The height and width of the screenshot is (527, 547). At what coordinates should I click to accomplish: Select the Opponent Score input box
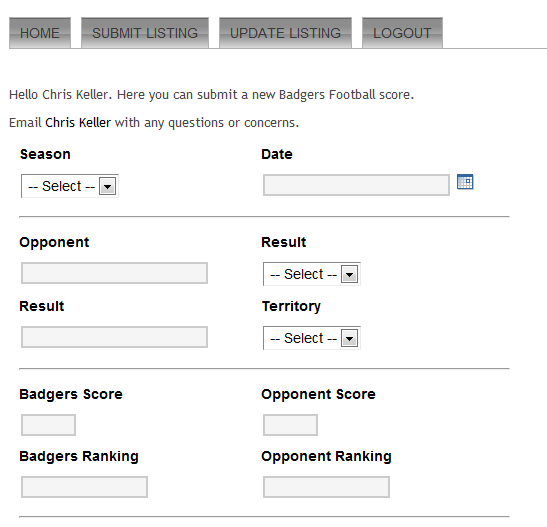(290, 425)
